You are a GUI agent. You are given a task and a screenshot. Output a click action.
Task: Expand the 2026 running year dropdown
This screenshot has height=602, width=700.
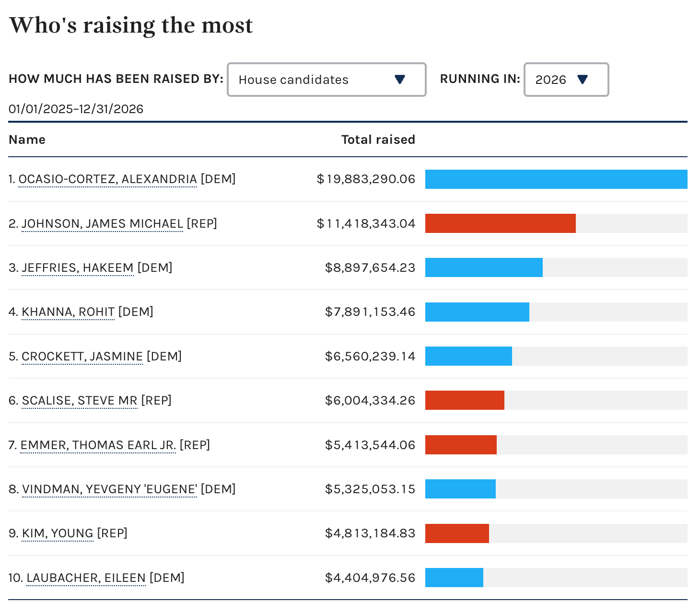coord(566,80)
